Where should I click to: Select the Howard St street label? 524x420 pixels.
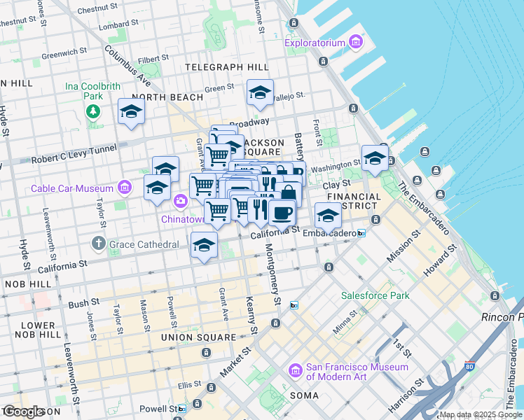click(440, 260)
